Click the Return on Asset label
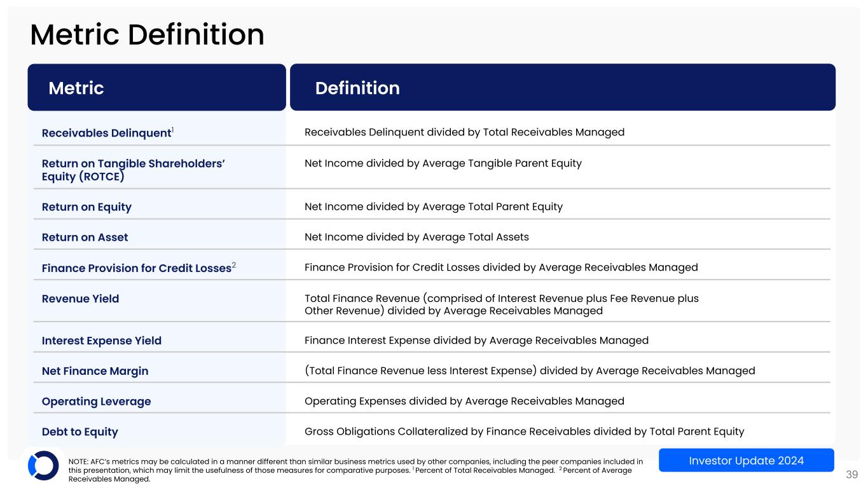 [x=85, y=237]
